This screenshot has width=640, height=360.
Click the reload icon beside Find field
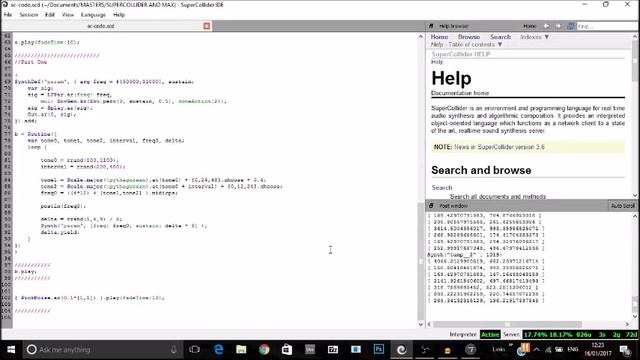click(x=571, y=26)
